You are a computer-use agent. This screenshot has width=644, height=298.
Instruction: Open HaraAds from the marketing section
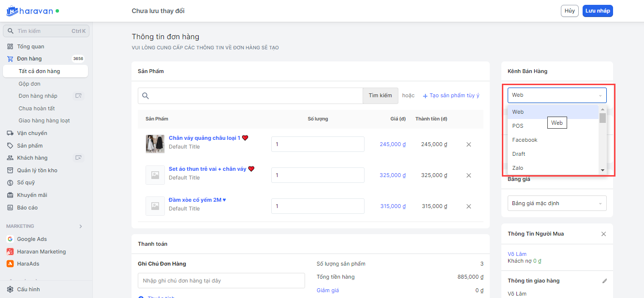tap(28, 264)
